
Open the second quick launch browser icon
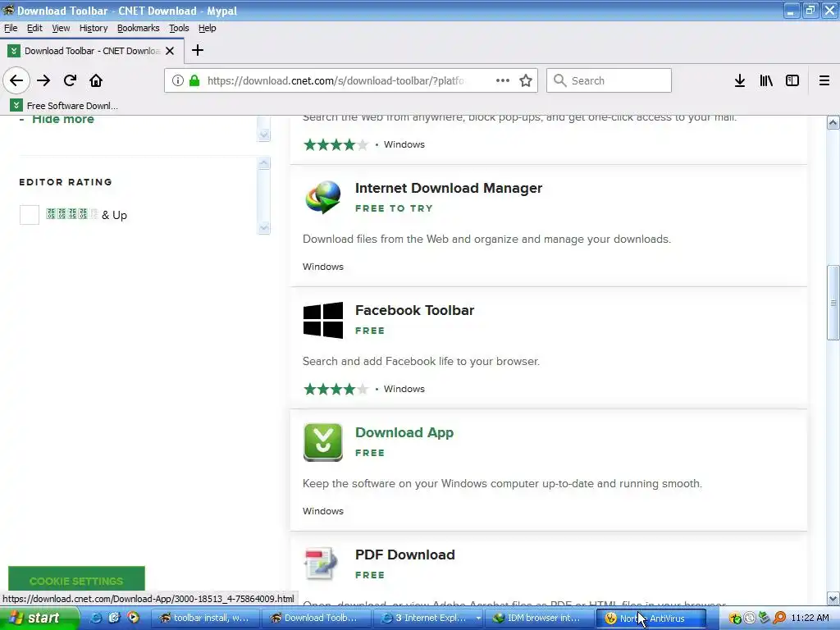click(114, 618)
